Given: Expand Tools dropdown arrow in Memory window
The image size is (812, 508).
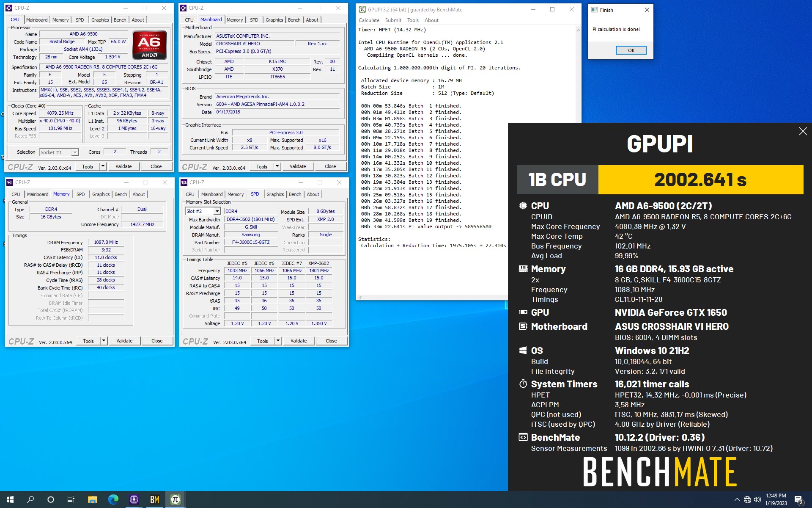Looking at the screenshot, I should 104,341.
